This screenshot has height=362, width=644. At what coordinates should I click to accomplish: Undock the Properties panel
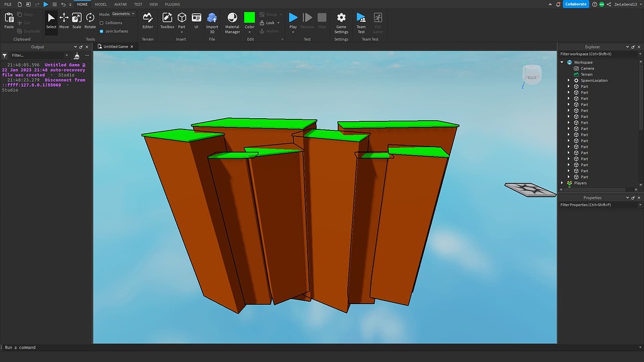click(633, 198)
